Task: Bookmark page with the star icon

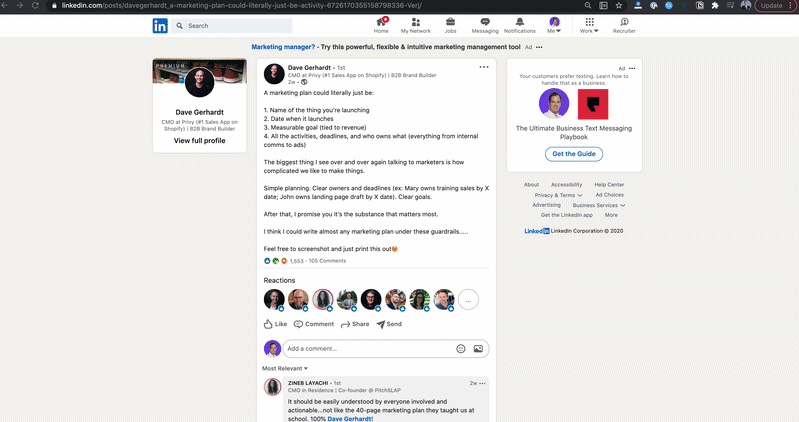Action: point(619,6)
